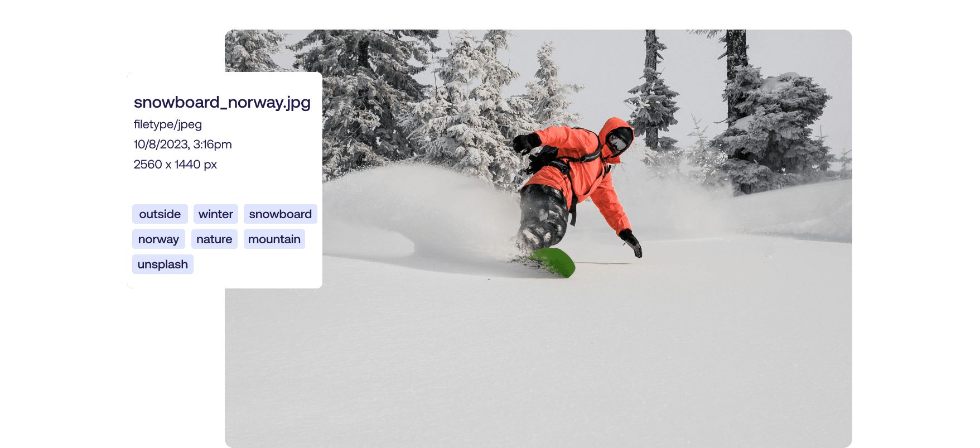Click the snowboarder's goggles
Image resolution: width=980 pixels, height=448 pixels.
point(617,142)
